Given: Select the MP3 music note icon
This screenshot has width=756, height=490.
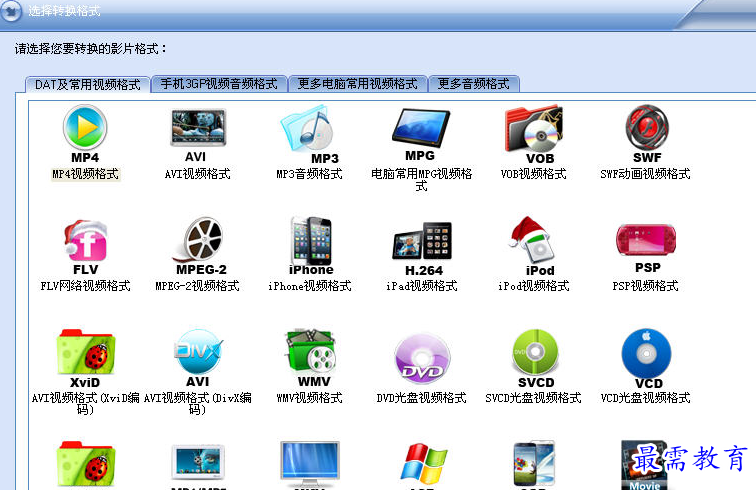Looking at the screenshot, I should coord(309,128).
